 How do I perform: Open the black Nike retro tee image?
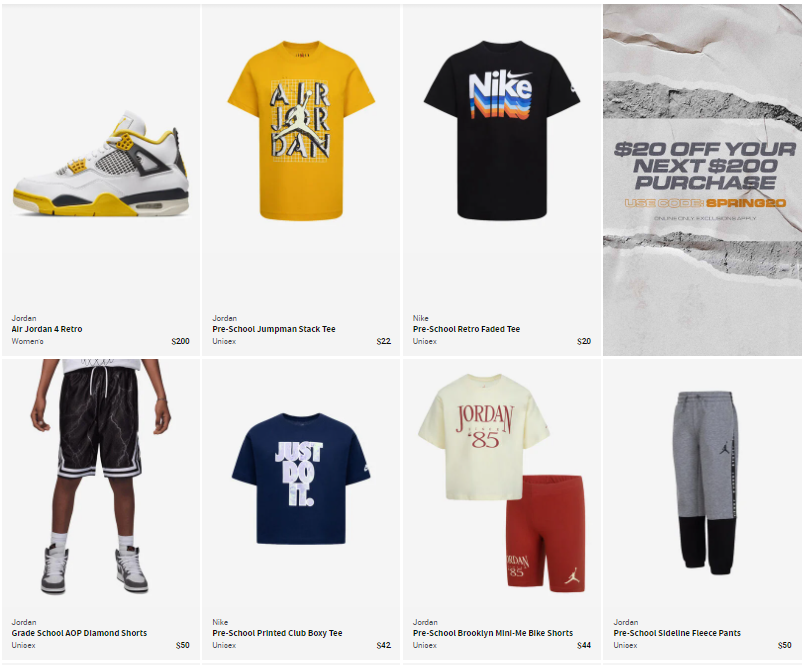(502, 130)
